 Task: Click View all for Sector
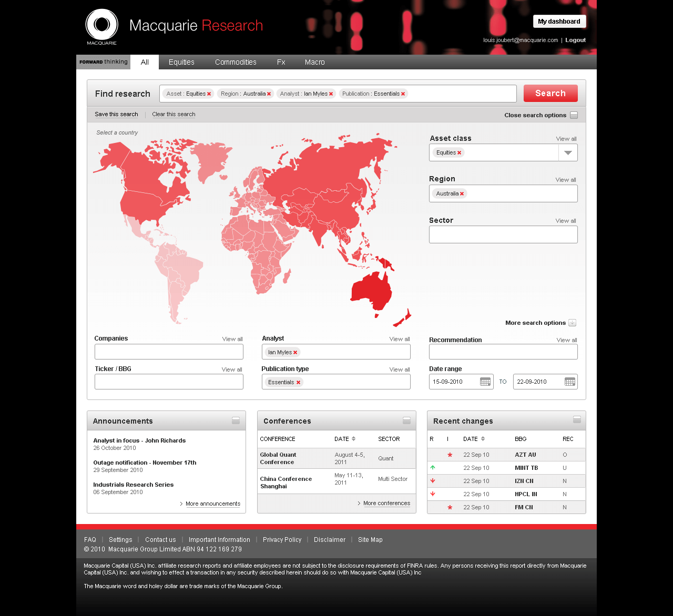point(566,221)
